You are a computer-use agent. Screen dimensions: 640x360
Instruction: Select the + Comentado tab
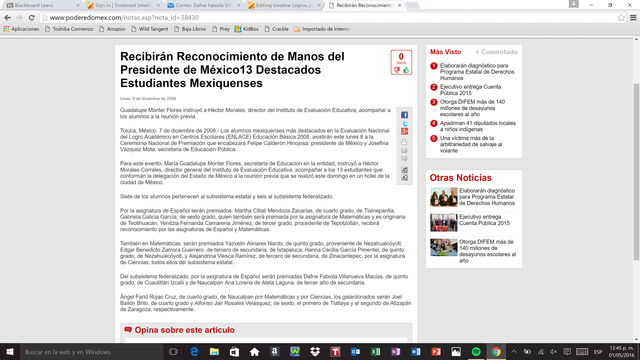tap(496, 52)
